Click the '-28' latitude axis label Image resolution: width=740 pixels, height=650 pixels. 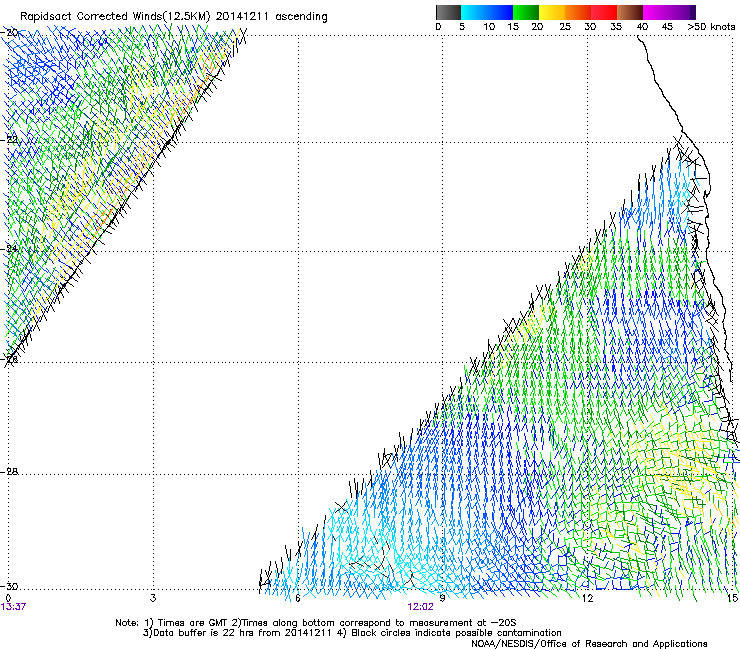pos(9,471)
